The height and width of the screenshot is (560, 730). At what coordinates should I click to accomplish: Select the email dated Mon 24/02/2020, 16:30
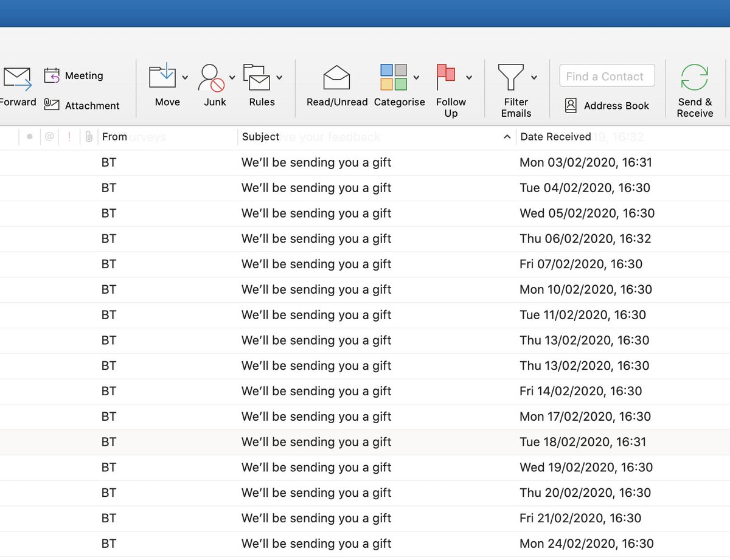tap(365, 544)
